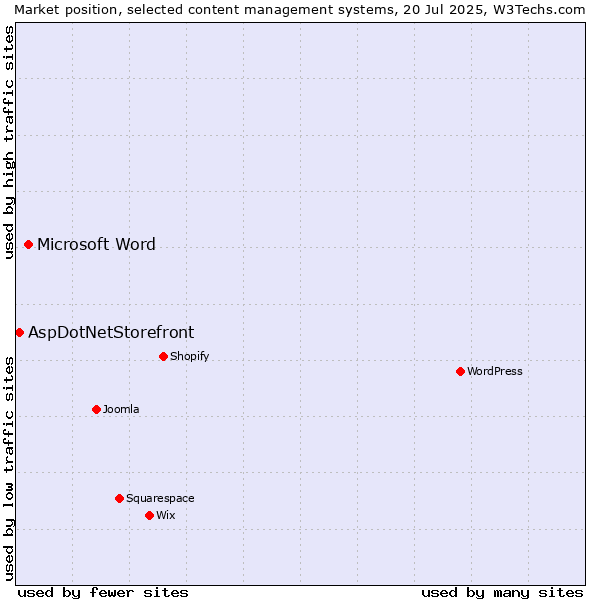Click the Squarespace red data point
Screen dimensions: 600x600
[119, 499]
